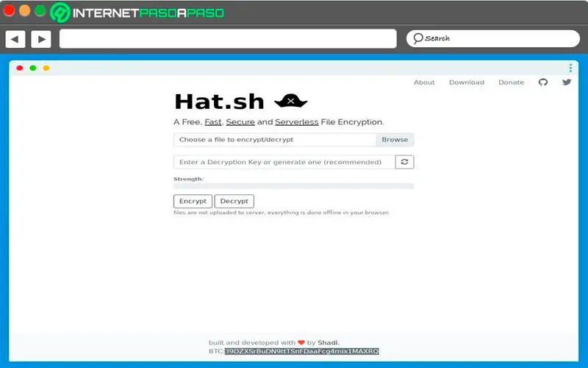
Task: Click the red heart icon in footer
Action: pyautogui.click(x=301, y=342)
